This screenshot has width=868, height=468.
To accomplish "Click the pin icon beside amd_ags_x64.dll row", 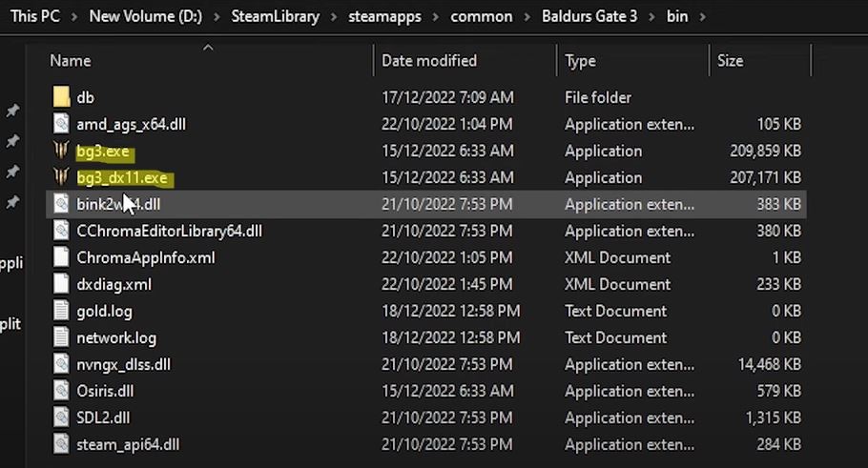I will (12, 141).
